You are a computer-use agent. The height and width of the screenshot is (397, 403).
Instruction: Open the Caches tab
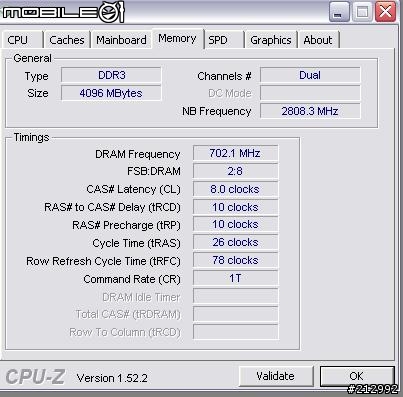click(x=67, y=40)
